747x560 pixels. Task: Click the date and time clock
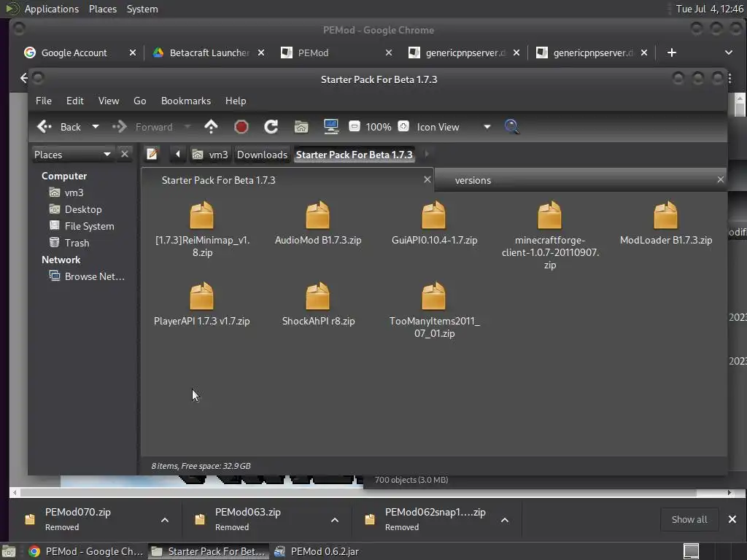pos(709,9)
